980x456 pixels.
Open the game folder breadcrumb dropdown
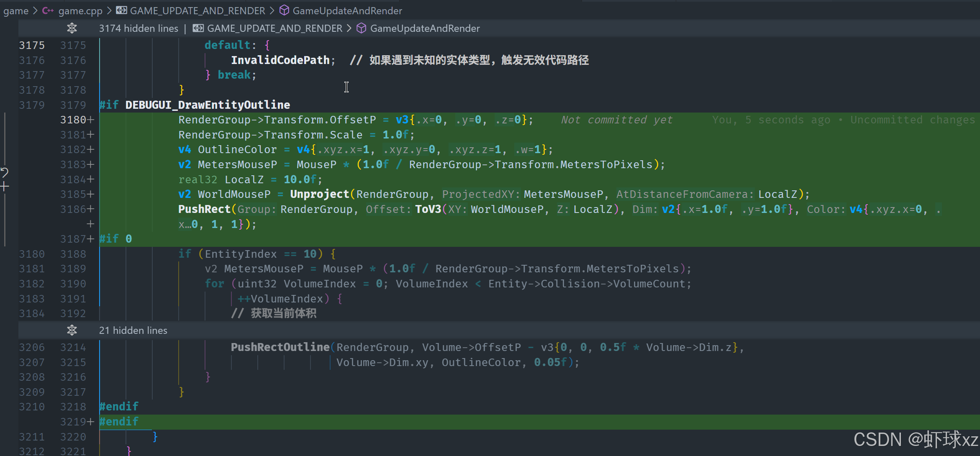[x=16, y=10]
